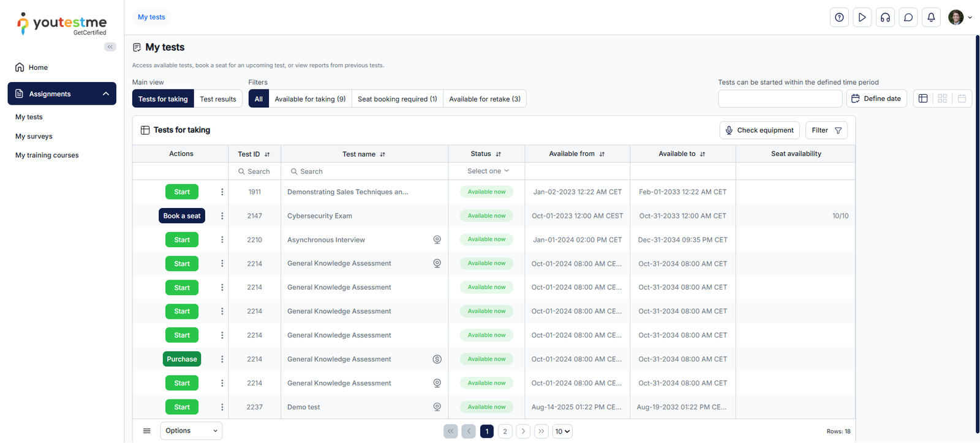
Task: Open notifications bell icon
Action: (931, 17)
